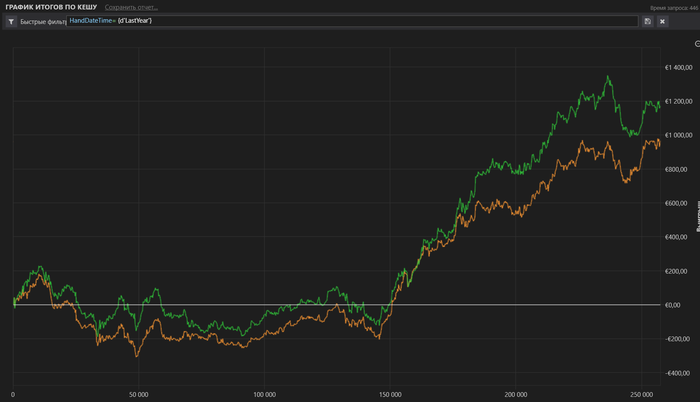This screenshot has width=700, height=402.
Task: Click the 'Время запроса' text
Action: [675, 8]
